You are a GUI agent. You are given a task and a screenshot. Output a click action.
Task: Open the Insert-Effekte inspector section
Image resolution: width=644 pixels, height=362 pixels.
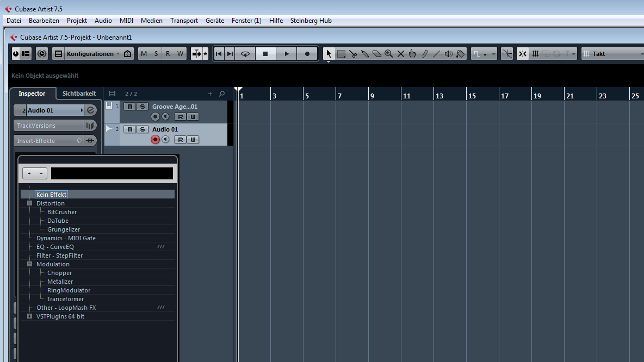pyautogui.click(x=48, y=140)
